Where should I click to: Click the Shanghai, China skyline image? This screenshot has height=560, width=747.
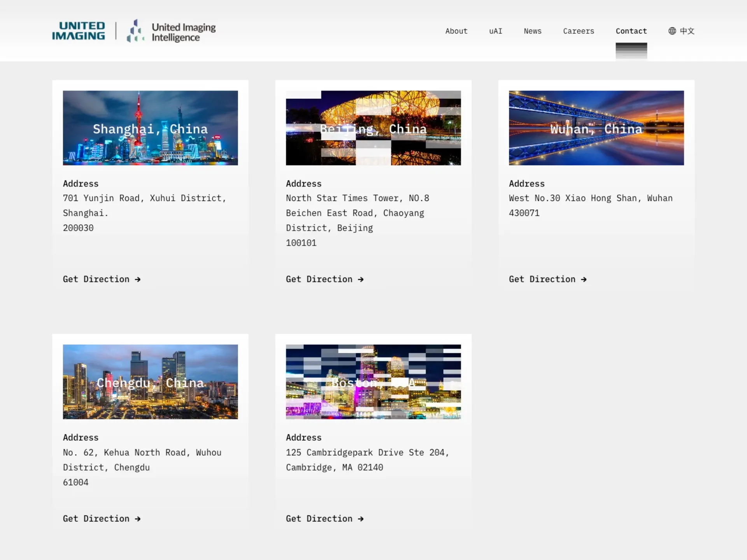click(150, 128)
